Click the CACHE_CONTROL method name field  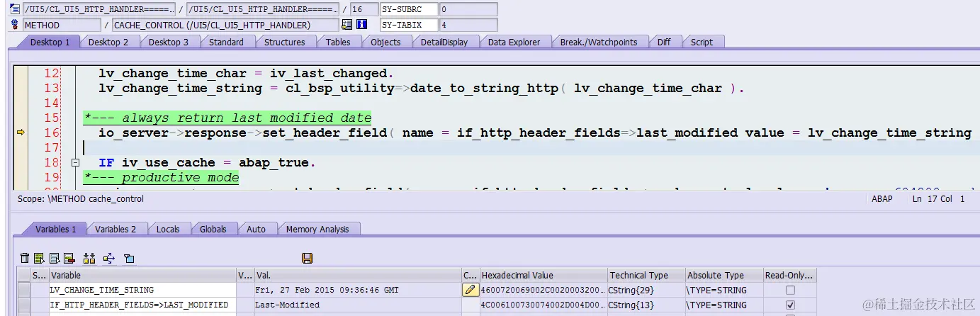225,25
